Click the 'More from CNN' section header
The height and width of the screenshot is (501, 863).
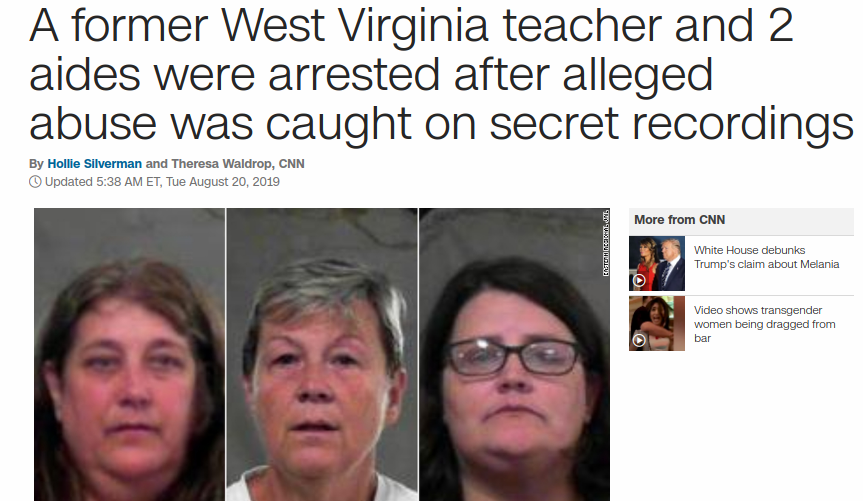pyautogui.click(x=680, y=220)
